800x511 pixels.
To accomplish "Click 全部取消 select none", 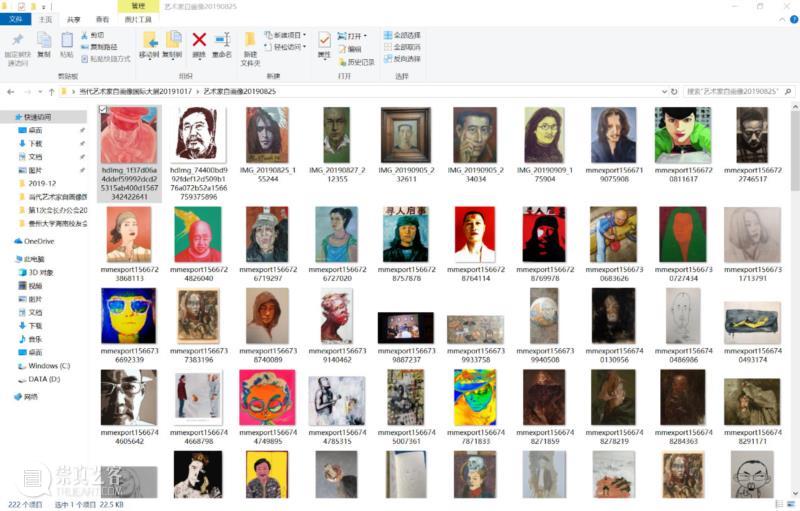I will click(x=402, y=47).
